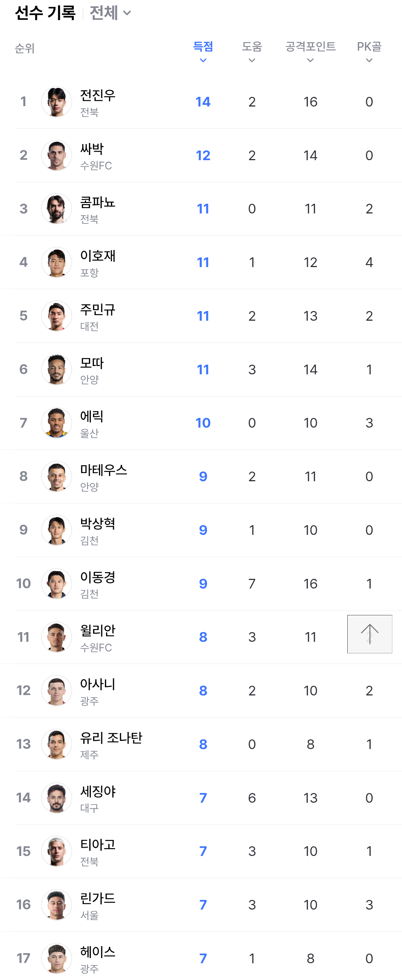Open 전진우 player photo
This screenshot has height=980, width=402.
pyautogui.click(x=56, y=102)
